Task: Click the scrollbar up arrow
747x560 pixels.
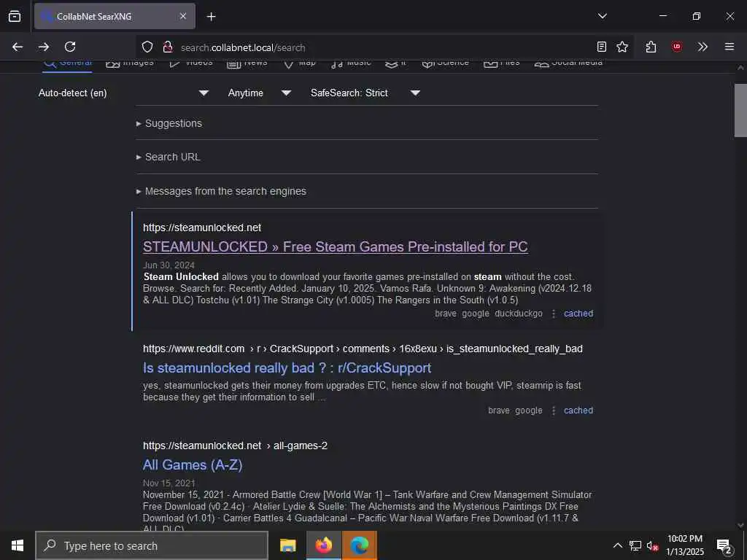Action: click(x=740, y=68)
